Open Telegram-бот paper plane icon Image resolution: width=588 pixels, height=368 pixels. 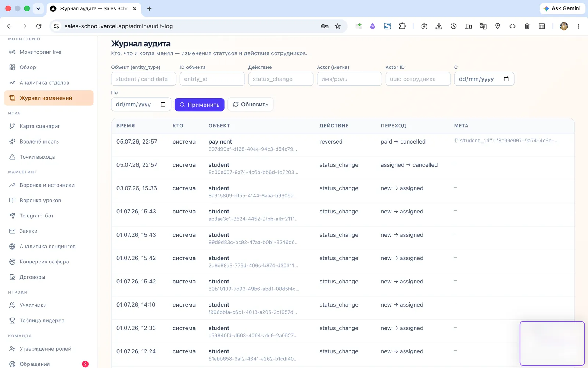pyautogui.click(x=12, y=216)
